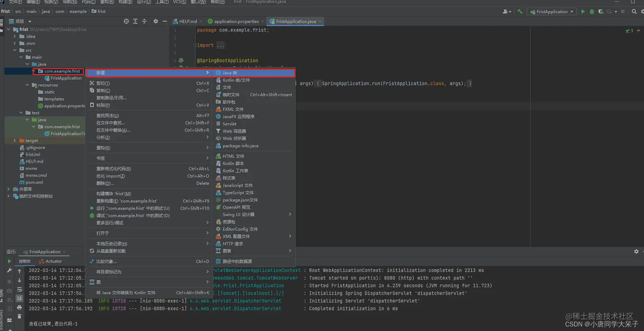Build the project with the hammer icon
Image resolution: width=644 pixels, height=331 pixels.
[x=520, y=12]
